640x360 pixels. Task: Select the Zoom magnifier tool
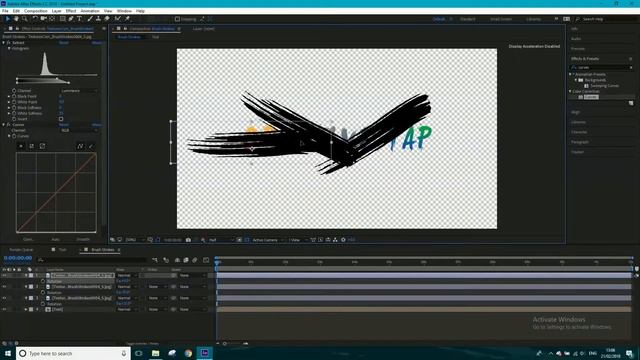tap(25, 19)
